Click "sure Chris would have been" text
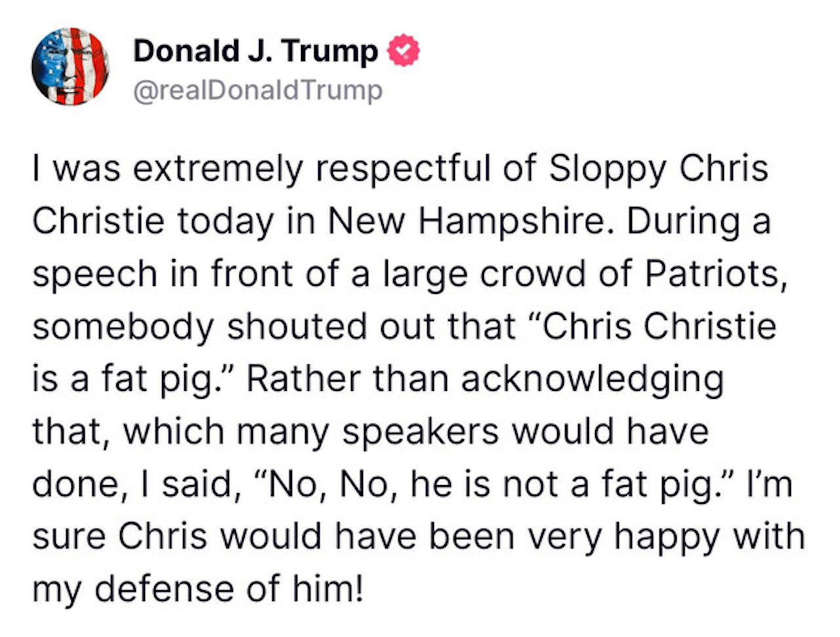840x637 pixels. point(273,537)
